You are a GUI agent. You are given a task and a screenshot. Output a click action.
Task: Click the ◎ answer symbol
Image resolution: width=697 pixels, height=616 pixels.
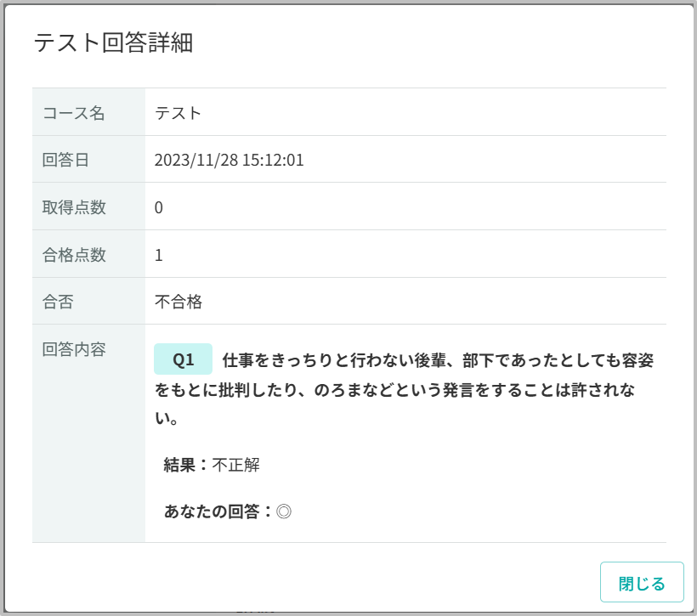tap(284, 511)
